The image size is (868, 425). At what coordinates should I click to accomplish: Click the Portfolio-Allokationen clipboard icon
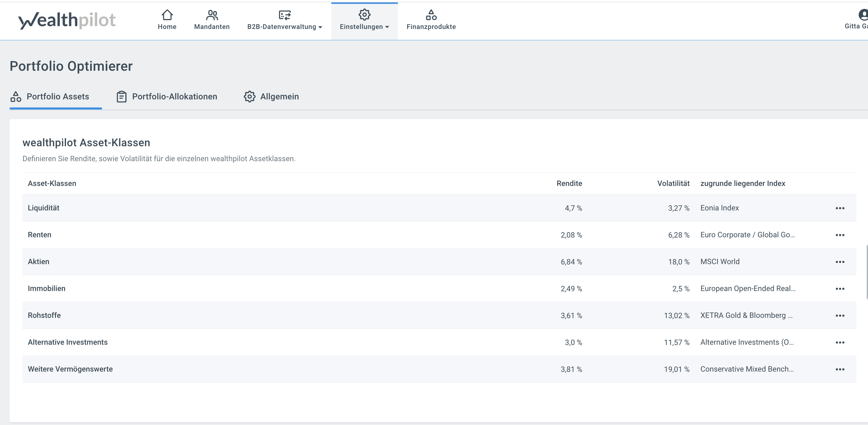[121, 96]
